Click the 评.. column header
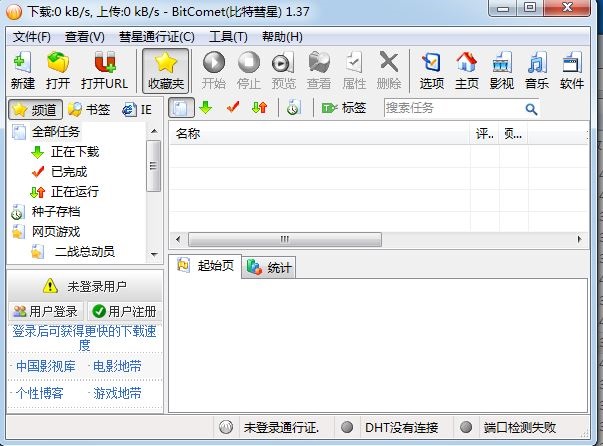The width and height of the screenshot is (603, 446). point(485,134)
